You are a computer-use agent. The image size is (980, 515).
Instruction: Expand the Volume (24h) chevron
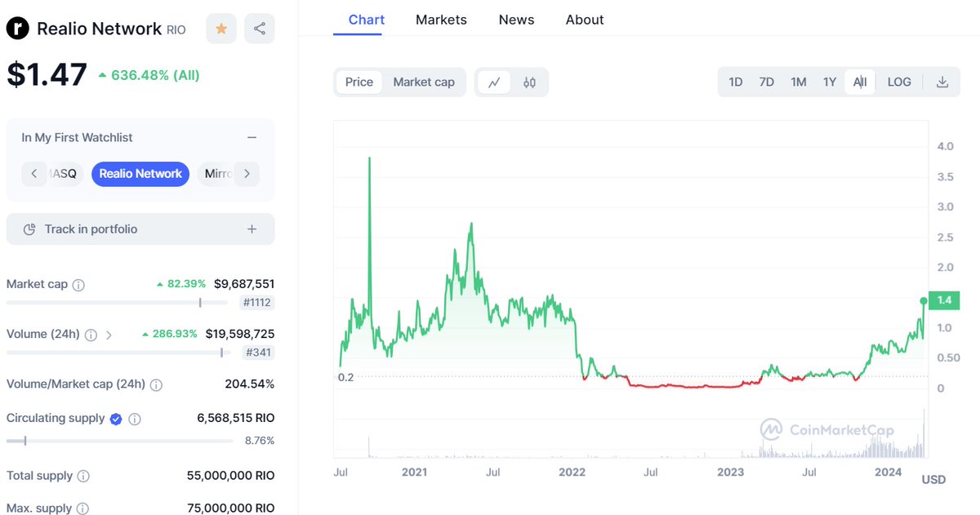point(109,335)
